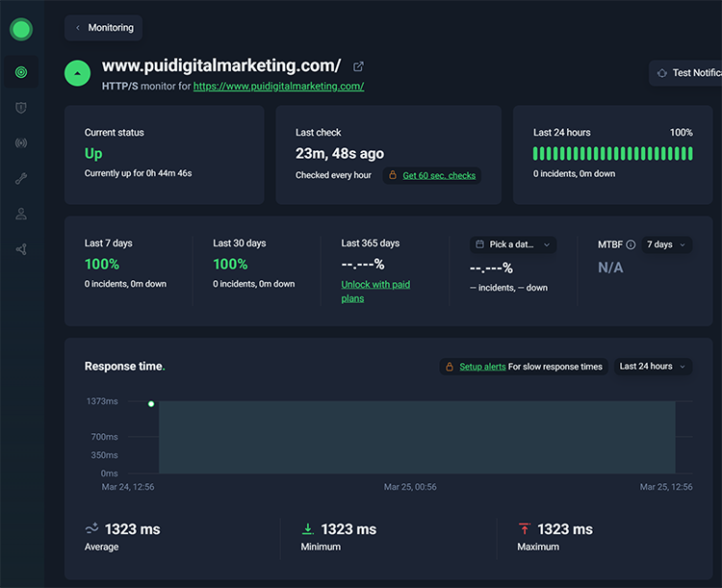The image size is (722, 588).
Task: Open https://www.puidigitalmarketing.com/ link
Action: [278, 87]
